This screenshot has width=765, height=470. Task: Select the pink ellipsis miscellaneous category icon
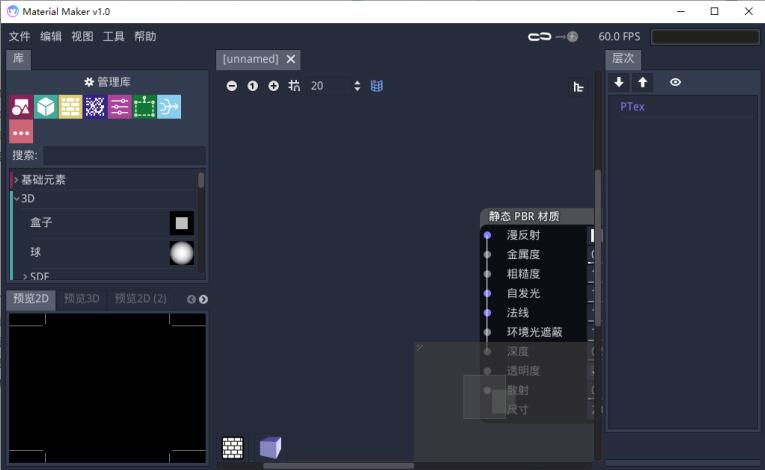click(x=21, y=132)
